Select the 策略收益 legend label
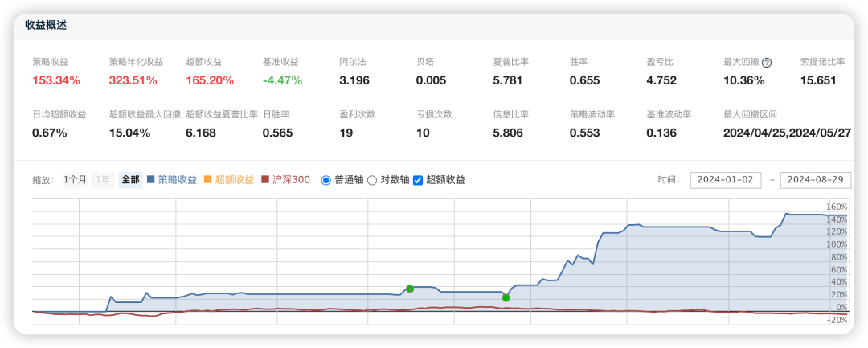 click(x=177, y=180)
